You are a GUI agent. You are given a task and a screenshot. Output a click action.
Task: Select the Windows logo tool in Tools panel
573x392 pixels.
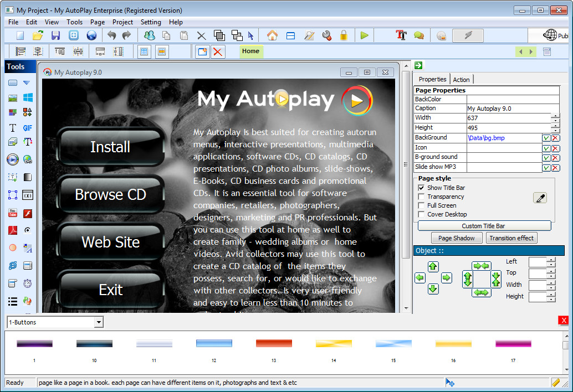[28, 97]
